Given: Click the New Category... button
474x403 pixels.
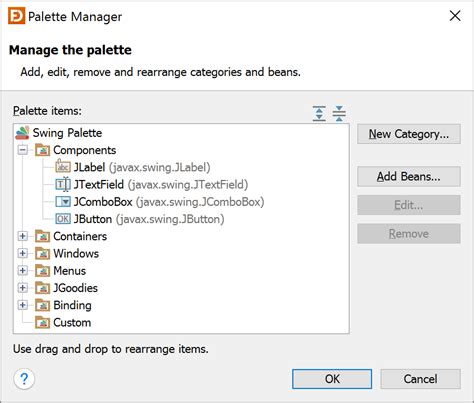Looking at the screenshot, I should pyautogui.click(x=409, y=134).
